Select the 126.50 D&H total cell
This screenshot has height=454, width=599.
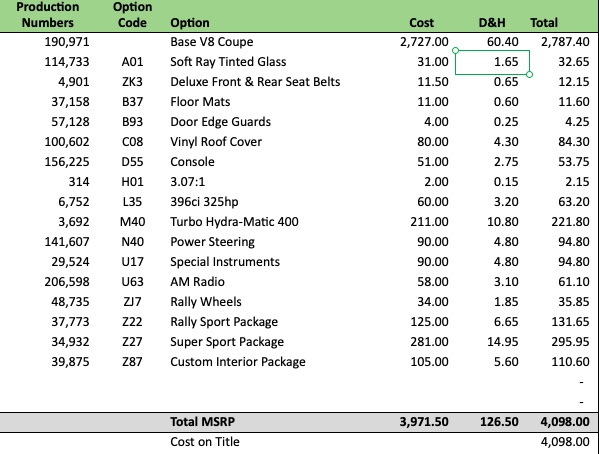(x=499, y=422)
